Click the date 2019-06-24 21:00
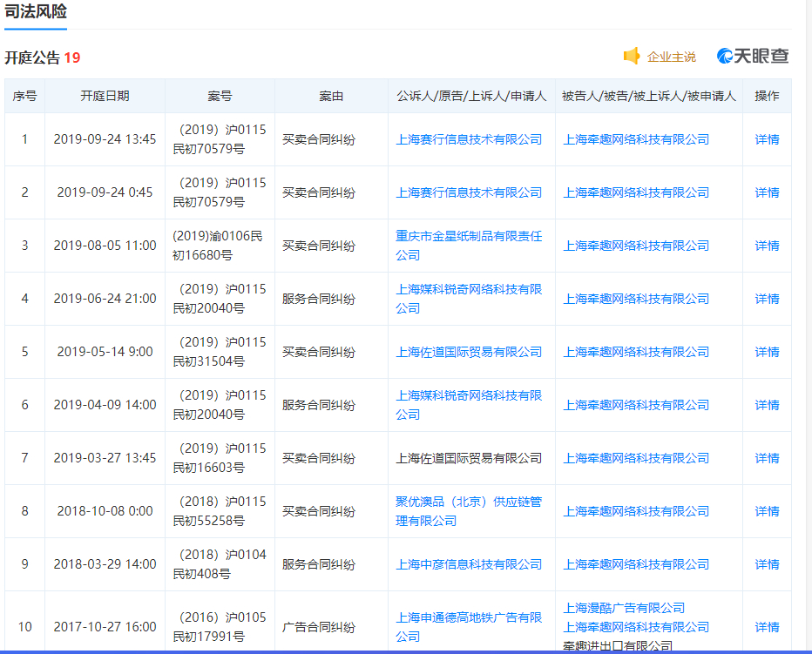The height and width of the screenshot is (654, 812). (105, 299)
